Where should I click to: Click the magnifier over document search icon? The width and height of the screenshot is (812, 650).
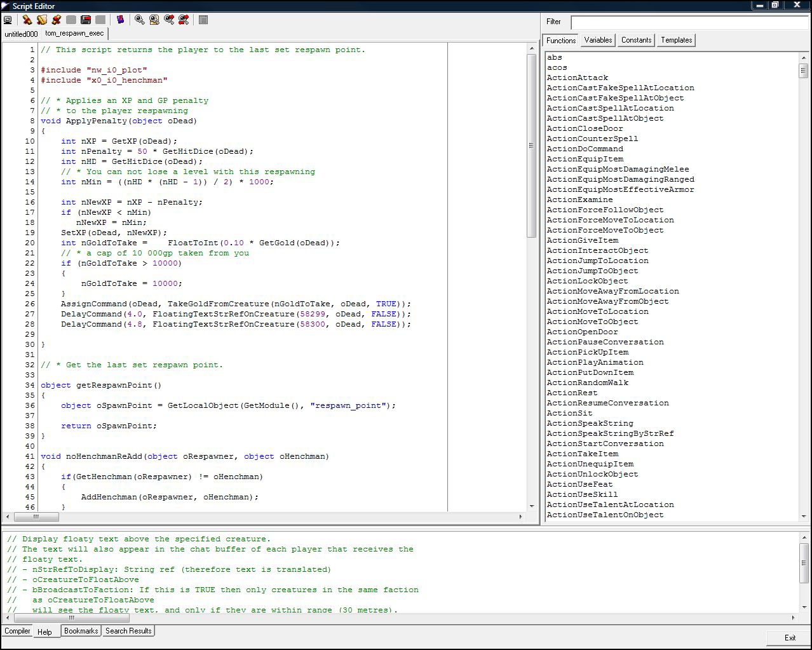(x=154, y=20)
